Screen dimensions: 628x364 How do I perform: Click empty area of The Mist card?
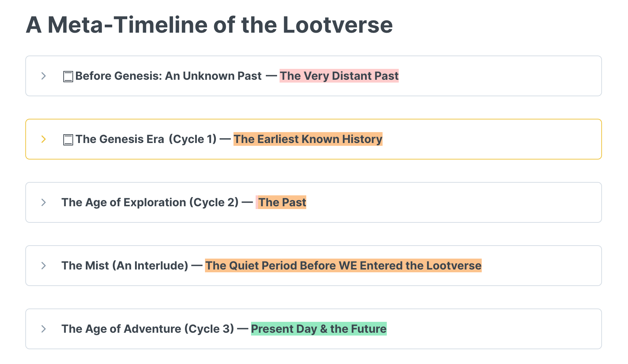tap(542, 266)
